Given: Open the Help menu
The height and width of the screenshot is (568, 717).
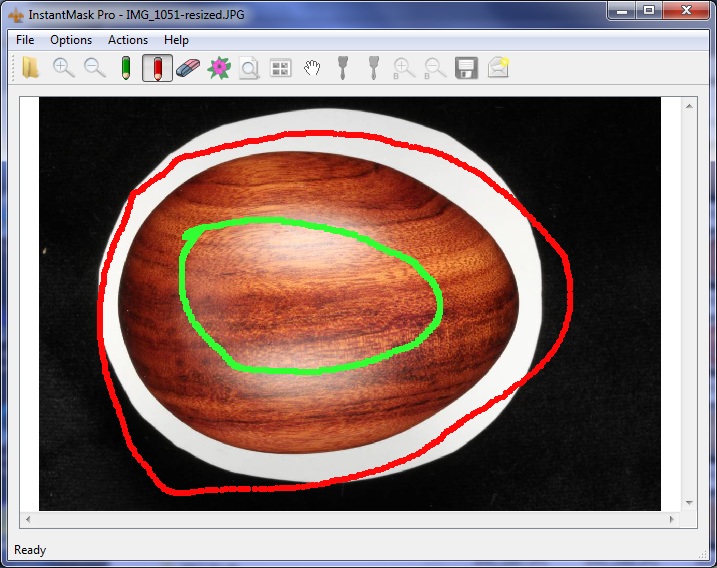Looking at the screenshot, I should pos(176,40).
